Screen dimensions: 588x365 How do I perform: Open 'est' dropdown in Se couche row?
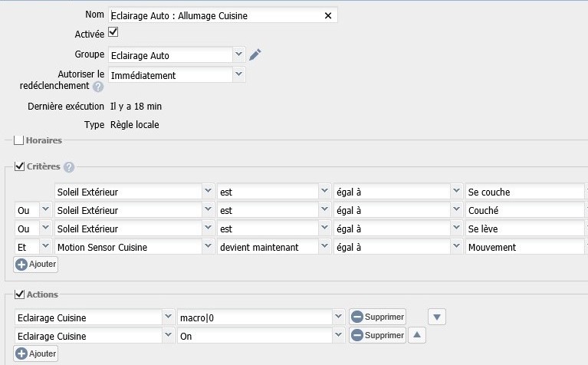point(324,191)
